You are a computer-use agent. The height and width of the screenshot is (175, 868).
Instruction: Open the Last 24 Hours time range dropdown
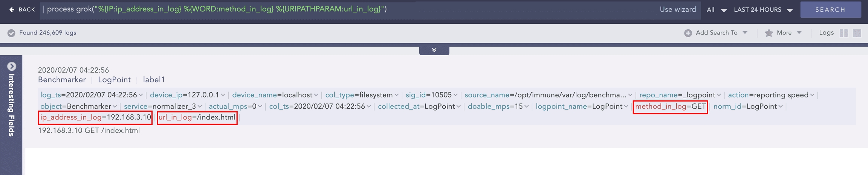pos(763,10)
